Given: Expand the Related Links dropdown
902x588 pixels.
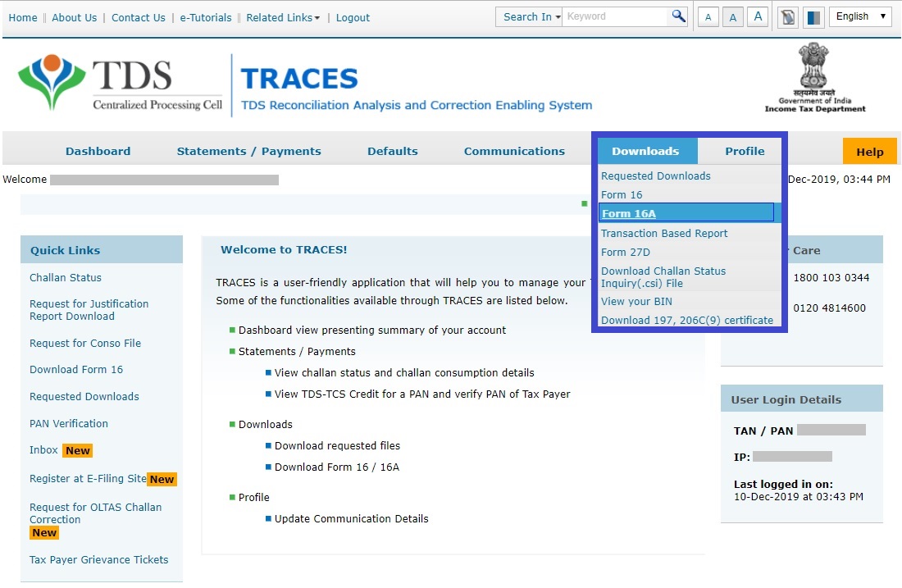Looking at the screenshot, I should click(x=283, y=17).
